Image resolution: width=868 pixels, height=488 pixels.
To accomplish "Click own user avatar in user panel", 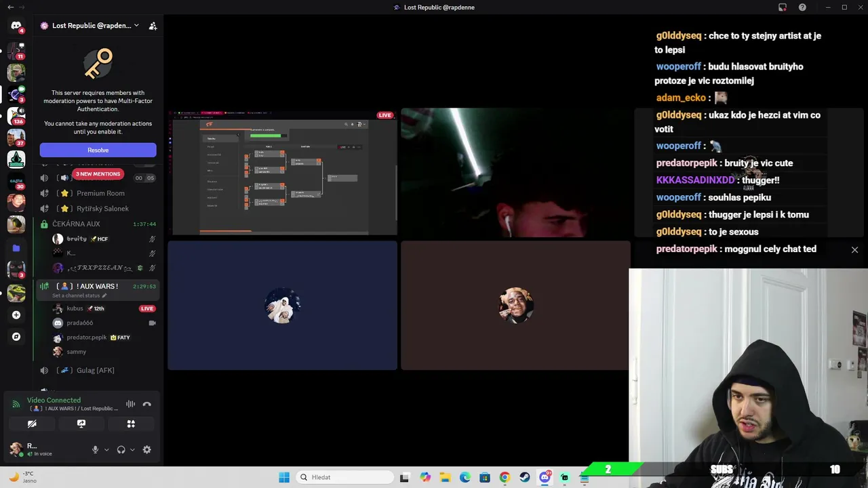I will tap(16, 449).
